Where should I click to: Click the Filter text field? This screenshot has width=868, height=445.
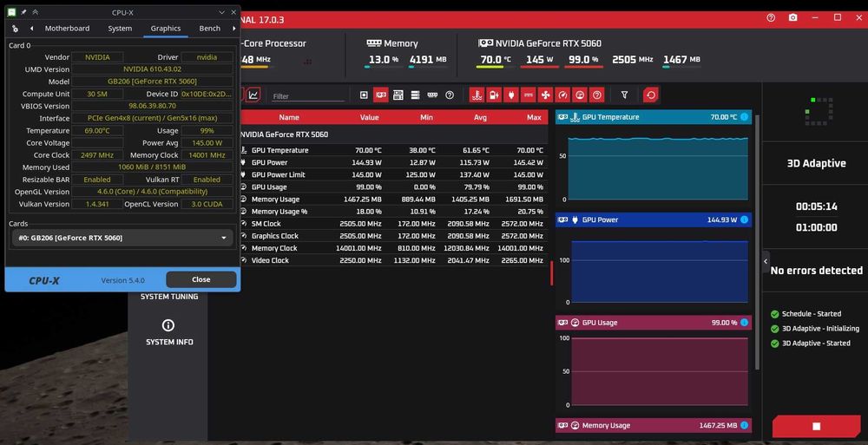pos(308,95)
